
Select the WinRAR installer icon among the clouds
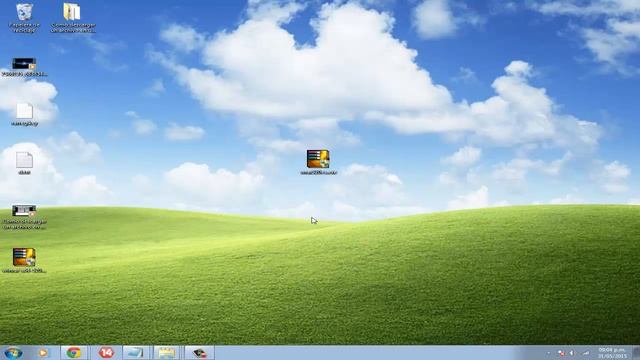coord(318,162)
